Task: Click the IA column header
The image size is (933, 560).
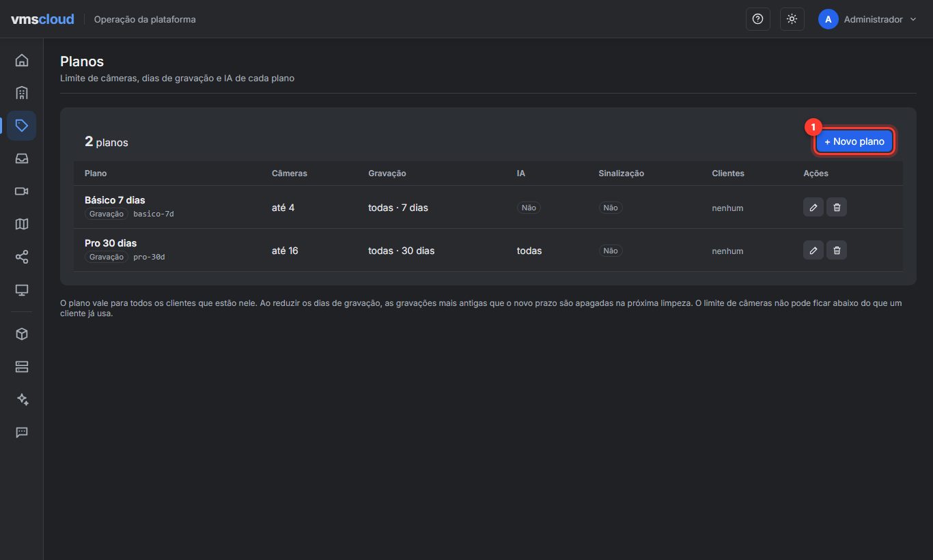Action: (521, 173)
